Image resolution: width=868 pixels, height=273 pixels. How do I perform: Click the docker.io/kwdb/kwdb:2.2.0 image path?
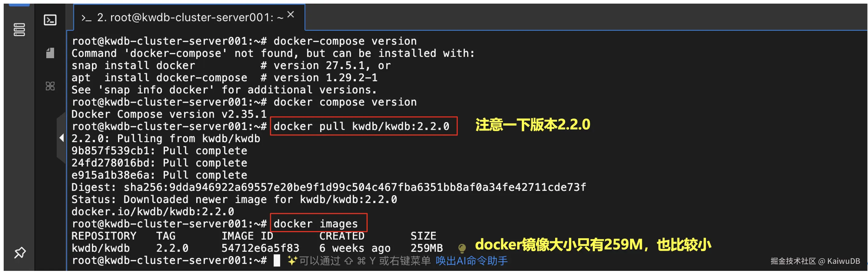[x=153, y=211]
